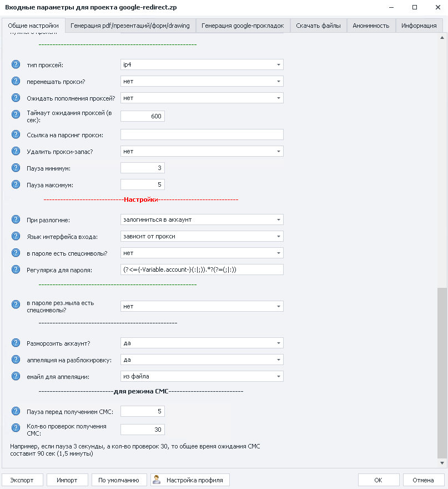448x489 pixels.
Task: Click the 'Регулярка для пароля' text field
Action: 202,270
